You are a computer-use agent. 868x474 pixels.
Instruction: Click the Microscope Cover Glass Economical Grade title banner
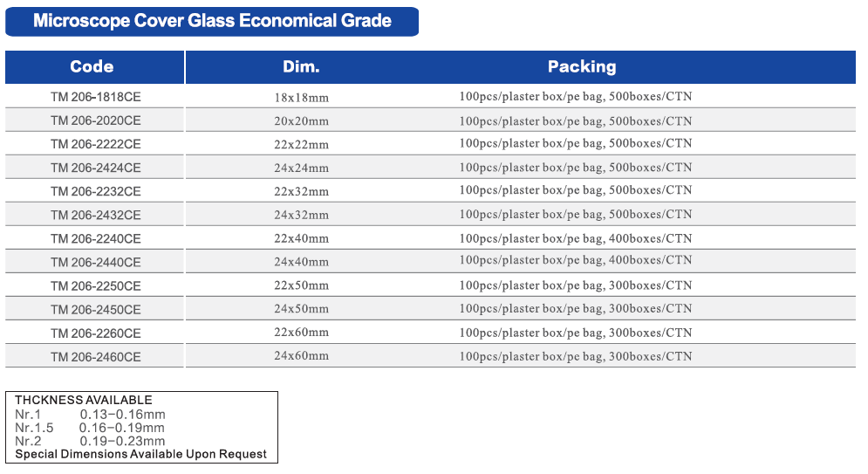pos(212,22)
